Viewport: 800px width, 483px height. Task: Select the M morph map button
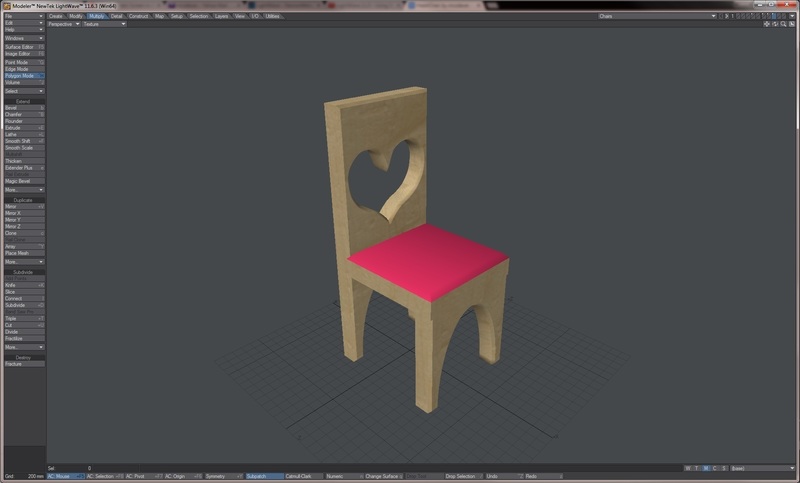(706, 468)
